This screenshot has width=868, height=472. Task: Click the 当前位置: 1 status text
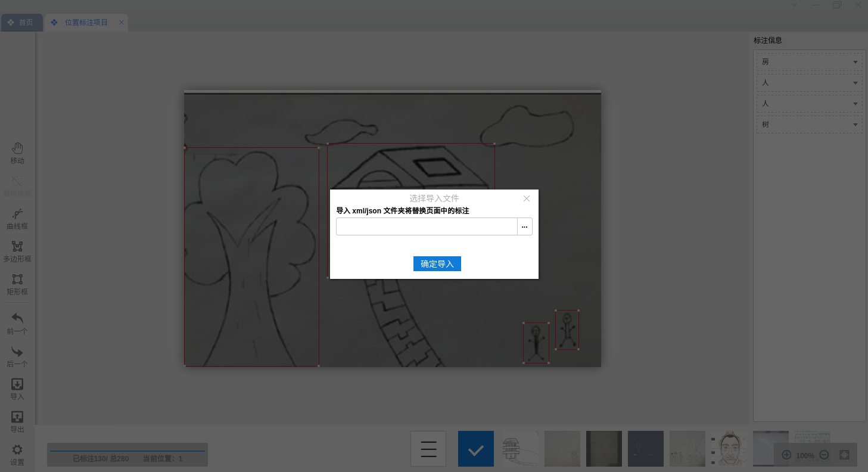tap(163, 458)
